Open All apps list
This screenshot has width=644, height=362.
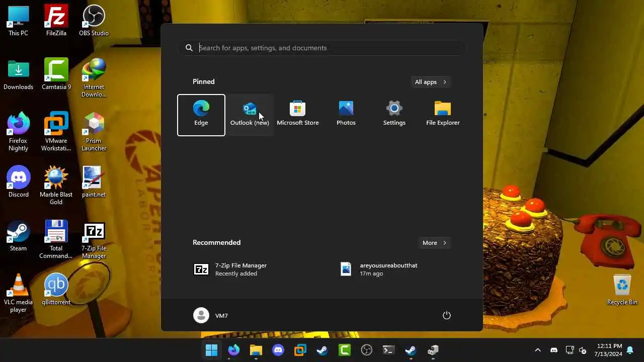(431, 82)
